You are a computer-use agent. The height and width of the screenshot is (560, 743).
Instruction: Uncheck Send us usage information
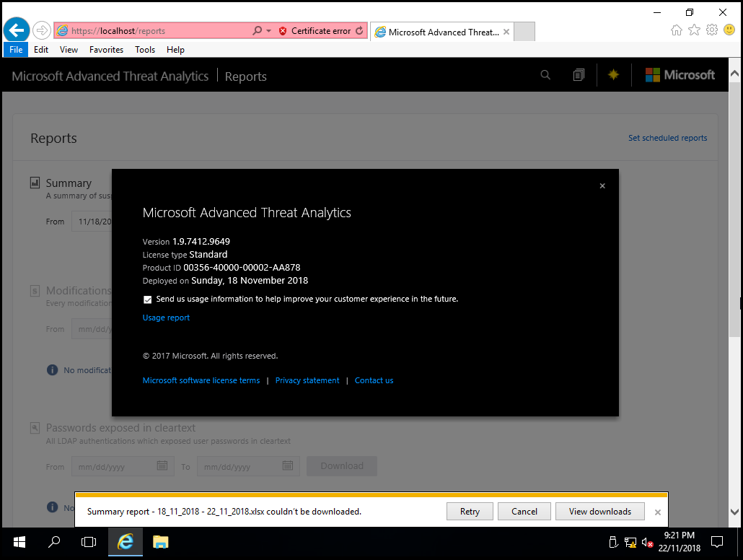(x=147, y=299)
